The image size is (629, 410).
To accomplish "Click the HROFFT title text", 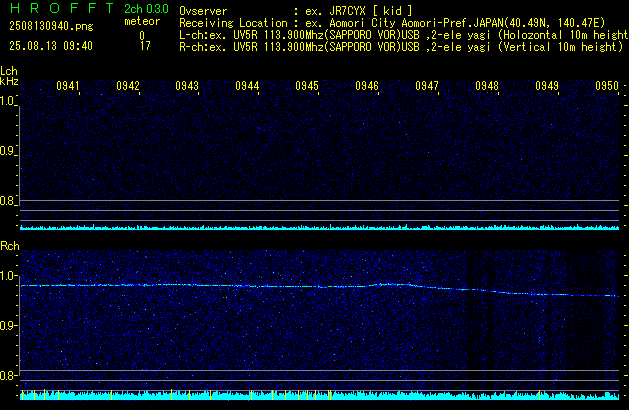I will pyautogui.click(x=62, y=8).
